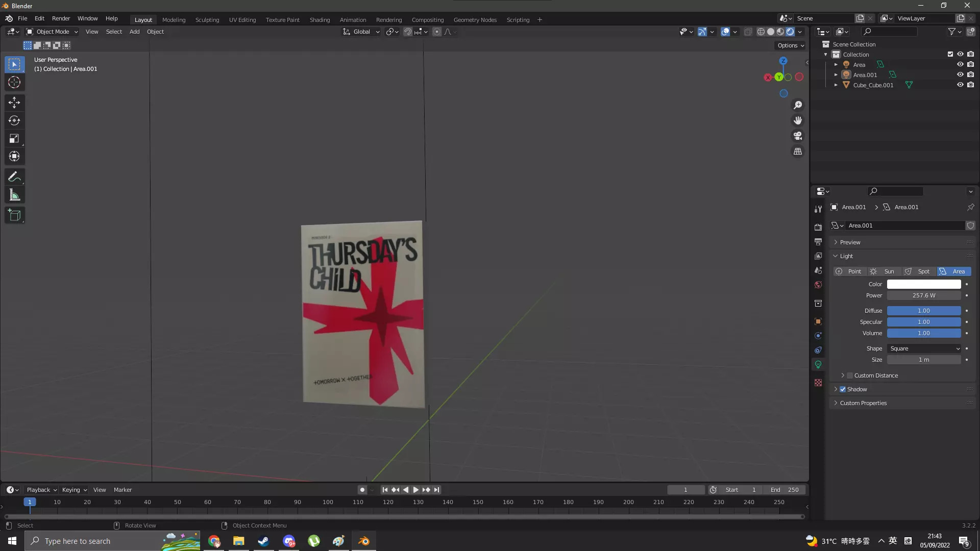Open the Playback menu in timeline
Viewport: 980px width, 551px height.
pos(41,490)
